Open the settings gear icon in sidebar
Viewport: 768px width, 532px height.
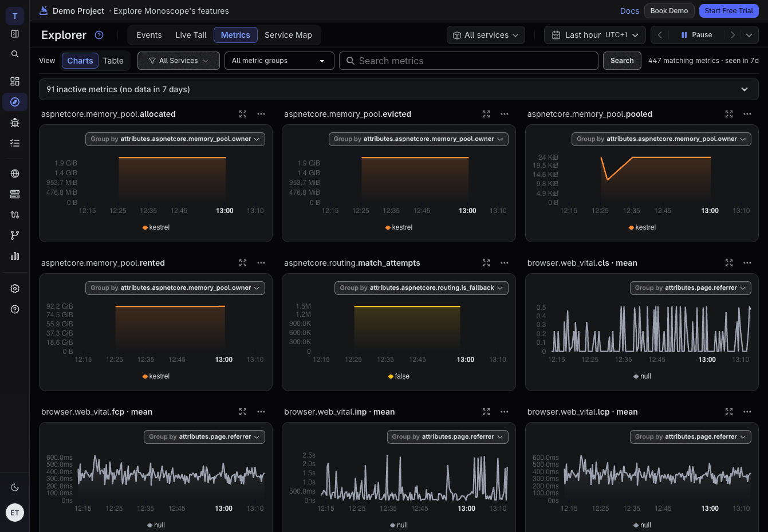coord(15,289)
